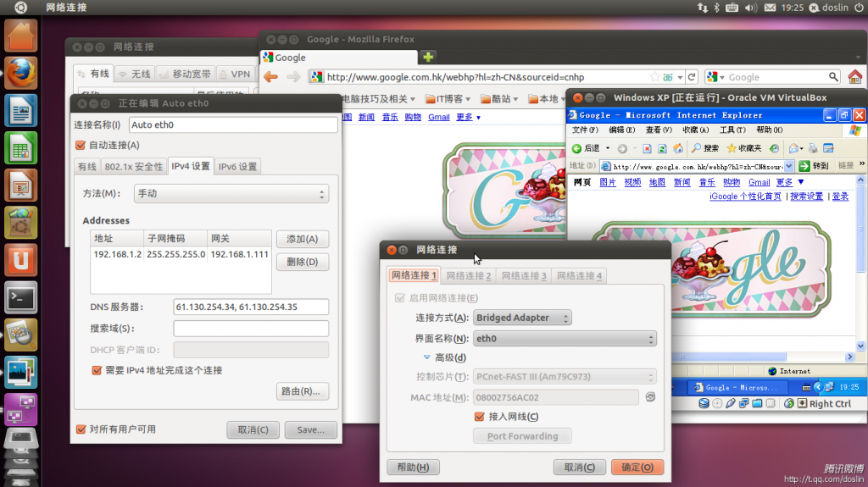This screenshot has height=487, width=868.
Task: Select the 网络连接 4 tab
Action: [579, 275]
